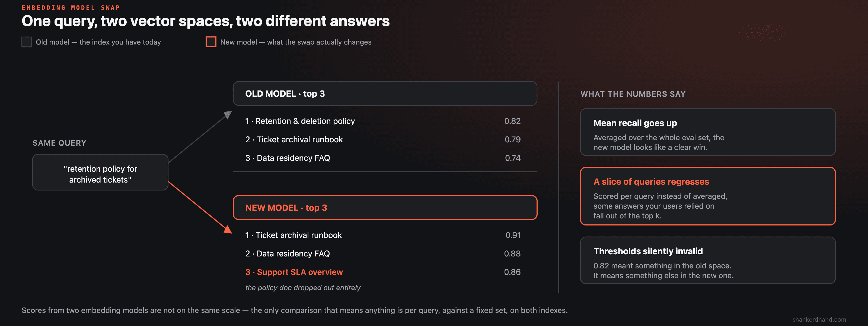Click the gray arrowhead pointing to old model
Screen dimensions: 868x326
[228, 115]
